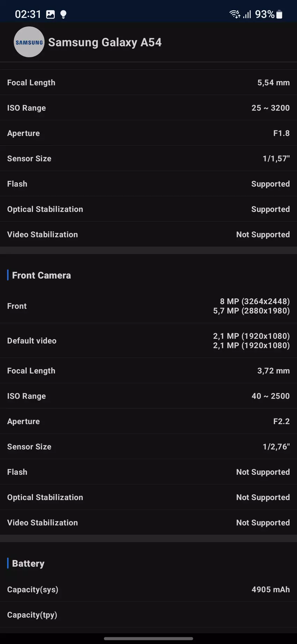Tap the Aperture F1.8 row

[148, 133]
